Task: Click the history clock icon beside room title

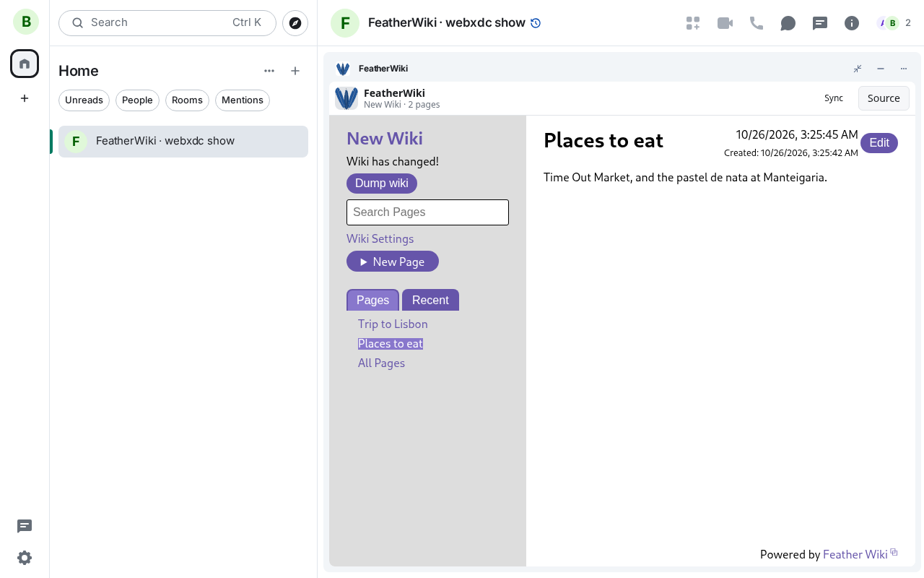Action: click(536, 23)
